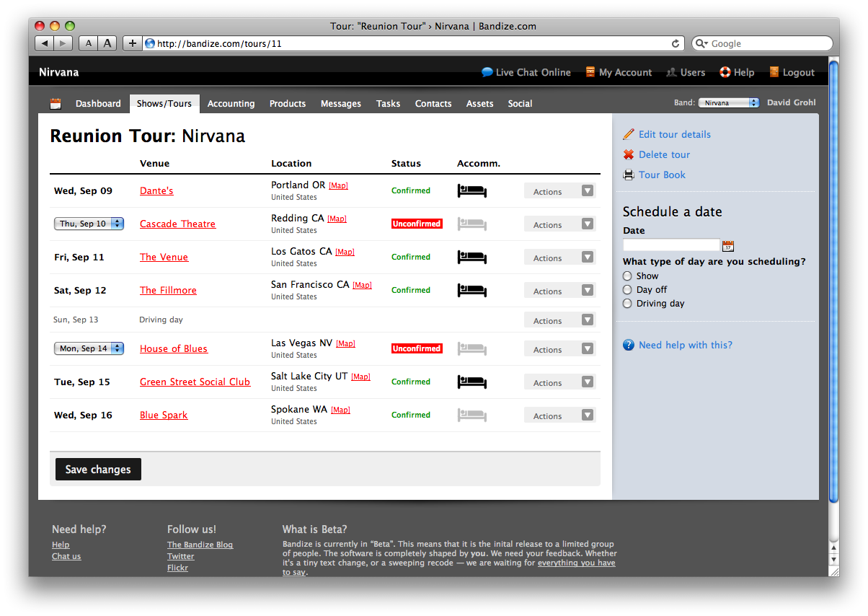This screenshot has width=868, height=616.
Task: Open Actions dropdown for House of Blues row
Action: [x=560, y=349]
